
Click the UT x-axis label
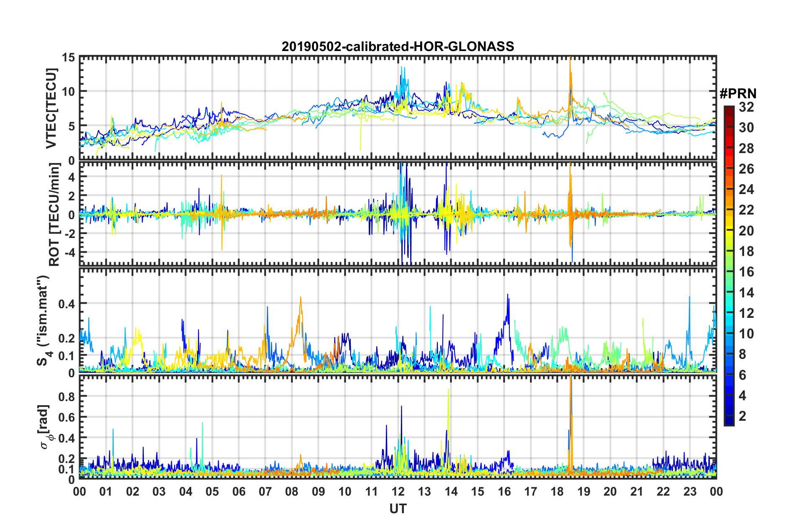point(398,509)
